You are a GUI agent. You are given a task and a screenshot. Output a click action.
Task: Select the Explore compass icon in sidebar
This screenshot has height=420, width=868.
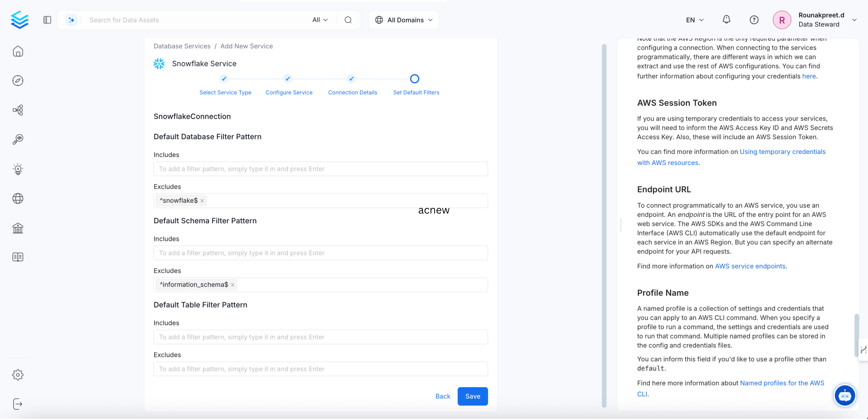point(18,81)
